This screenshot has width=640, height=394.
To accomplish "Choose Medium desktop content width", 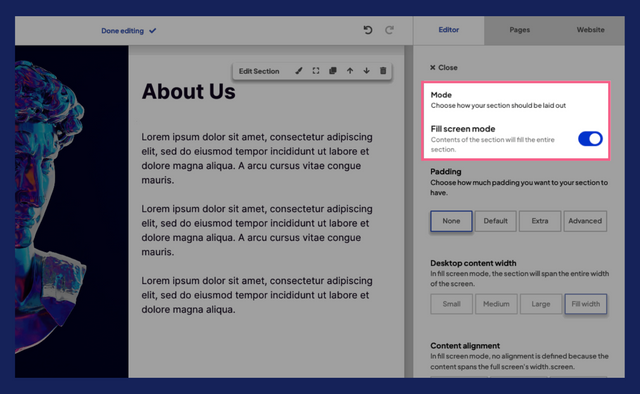I will coord(496,304).
